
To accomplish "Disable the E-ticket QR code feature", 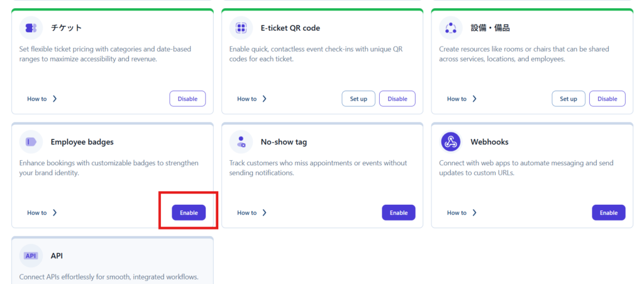I will point(397,99).
